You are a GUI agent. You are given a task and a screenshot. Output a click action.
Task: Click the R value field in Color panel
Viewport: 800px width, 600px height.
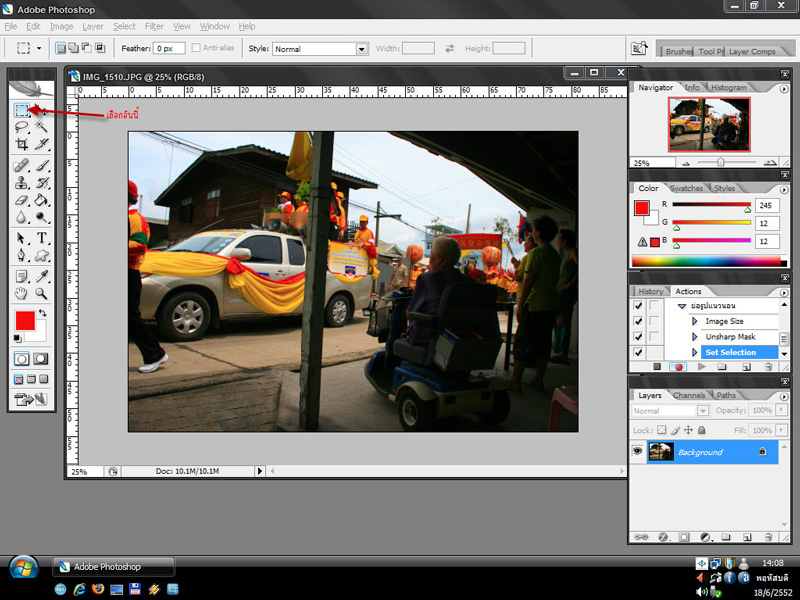[x=767, y=205]
